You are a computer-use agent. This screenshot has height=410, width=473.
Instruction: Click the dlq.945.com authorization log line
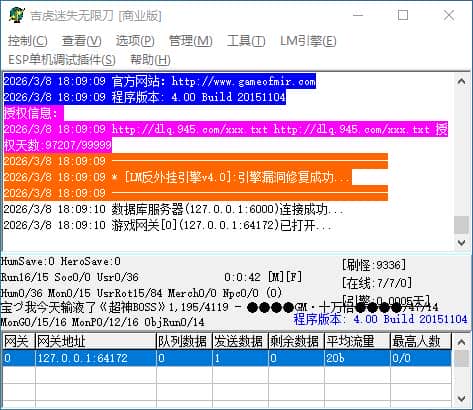click(x=226, y=137)
